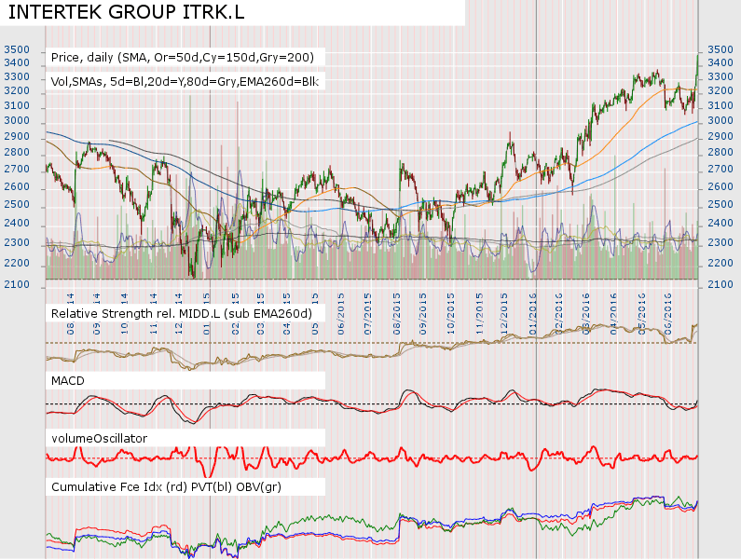Click 2100 on the left price axis
Viewport: 741px width, 560px height.
(x=17, y=284)
